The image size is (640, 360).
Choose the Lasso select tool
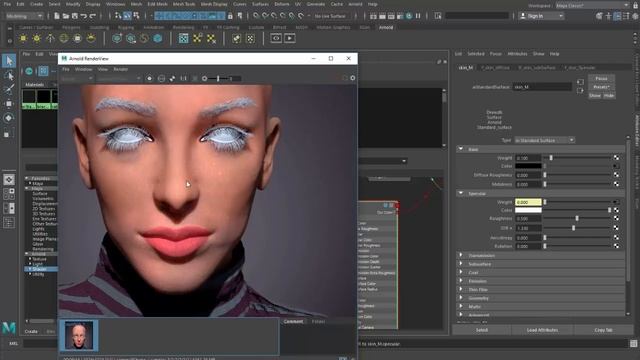pos(9,76)
